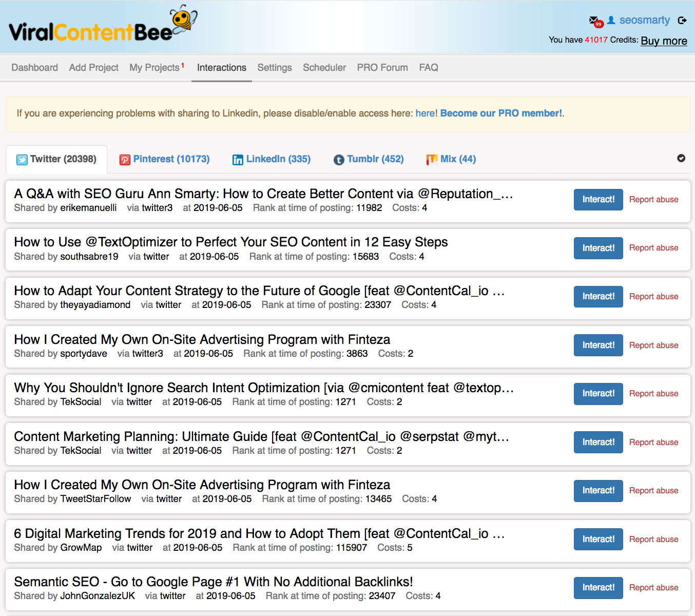
Task: Interact with 6 Digital Marketing Trends post
Action: click(598, 539)
